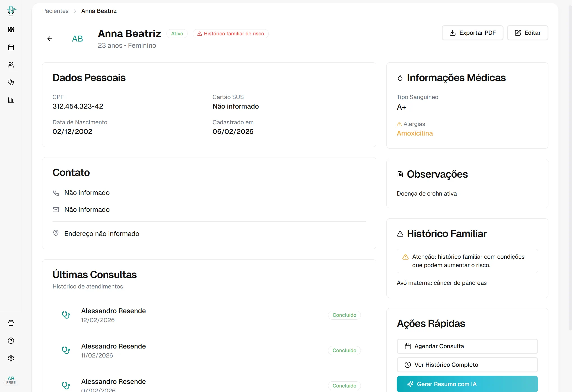Open the bar chart reports sidebar icon
This screenshot has width=572, height=392.
pos(11,100)
